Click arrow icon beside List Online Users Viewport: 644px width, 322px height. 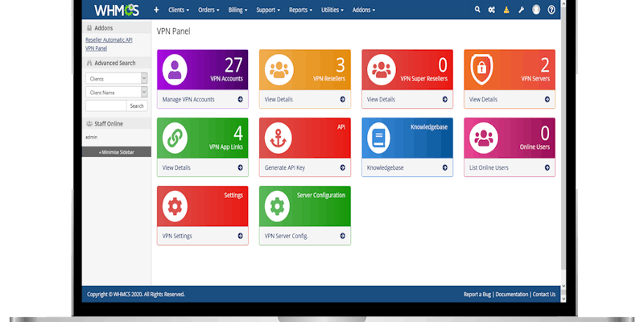coord(547,167)
